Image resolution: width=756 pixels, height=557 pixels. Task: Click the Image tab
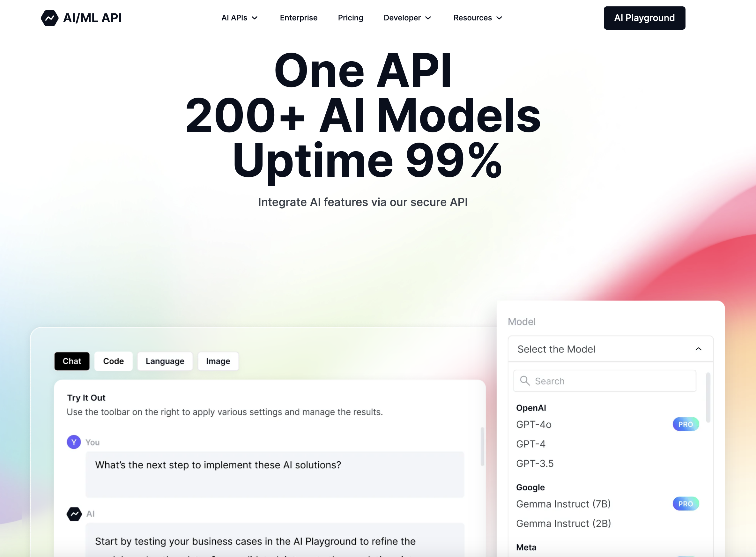tap(218, 360)
